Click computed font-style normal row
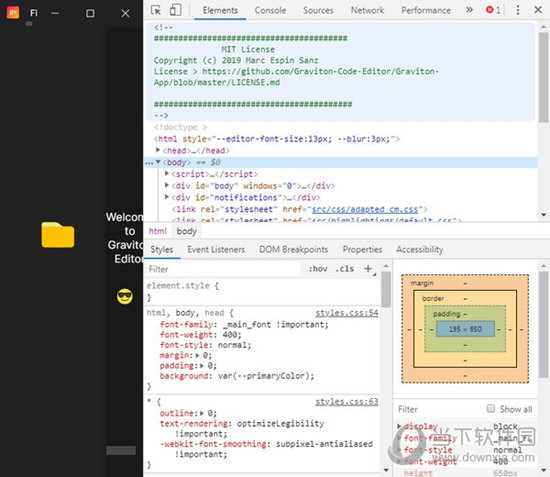The height and width of the screenshot is (477, 550). pyautogui.click(x=465, y=450)
